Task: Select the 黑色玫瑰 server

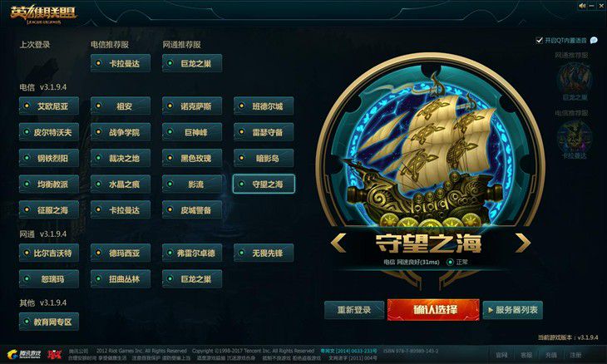Action: pyautogui.click(x=192, y=158)
